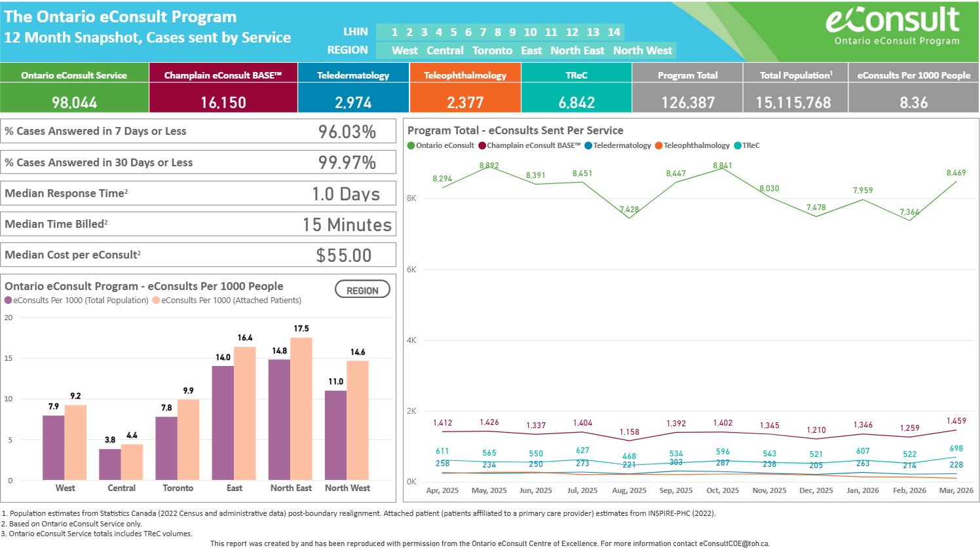
Task: Click the teal TReC legend marker
Action: coord(738,146)
